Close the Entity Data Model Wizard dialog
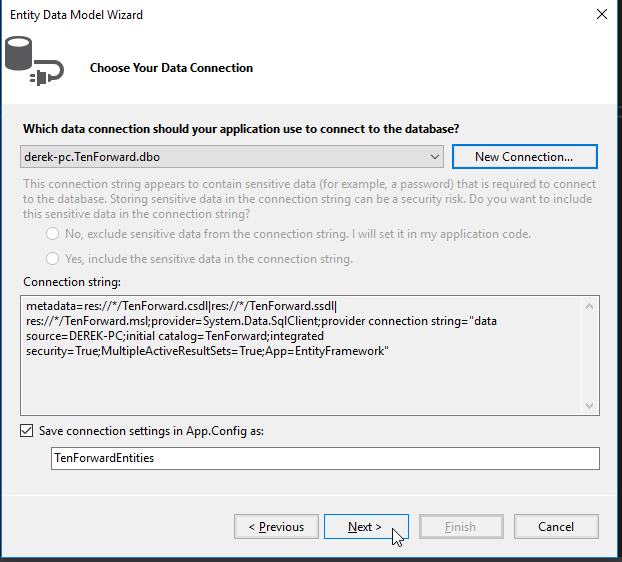The width and height of the screenshot is (622, 562). click(x=601, y=14)
